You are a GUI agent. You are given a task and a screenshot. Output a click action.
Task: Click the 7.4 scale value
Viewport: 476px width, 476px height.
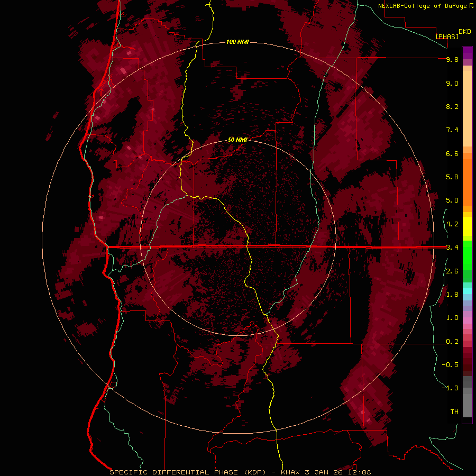452,130
